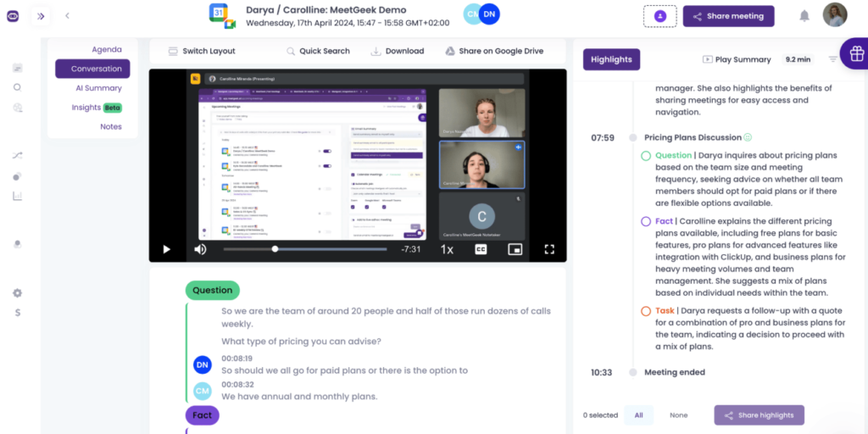Jump to the 10:33 timestamp
The image size is (868, 434).
(x=601, y=373)
